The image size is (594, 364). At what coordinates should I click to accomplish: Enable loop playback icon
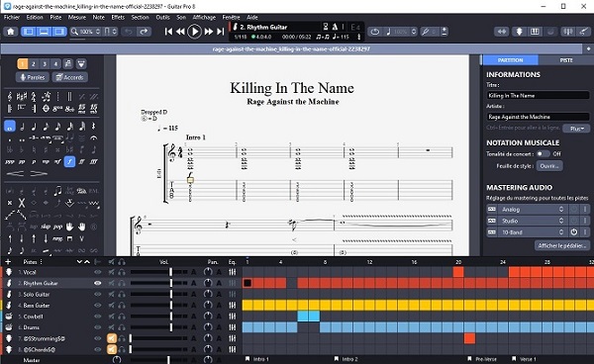tap(375, 32)
